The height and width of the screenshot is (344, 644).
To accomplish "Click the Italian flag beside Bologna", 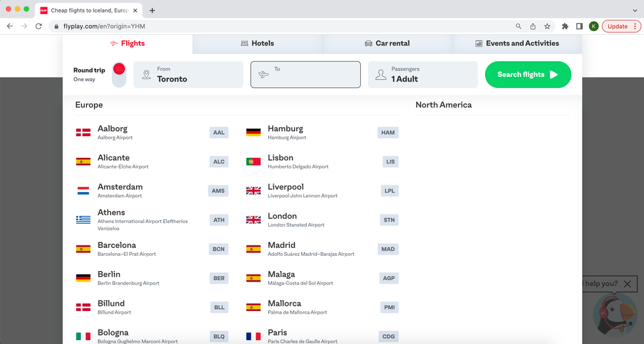I will (x=83, y=337).
